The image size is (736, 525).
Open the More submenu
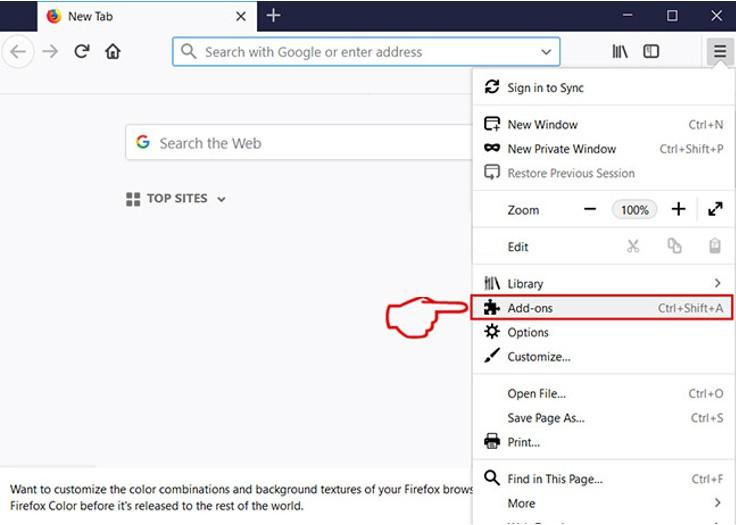coord(603,503)
